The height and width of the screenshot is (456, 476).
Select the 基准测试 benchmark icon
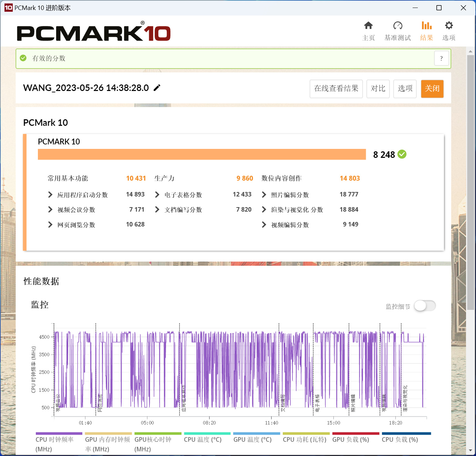[x=397, y=30]
